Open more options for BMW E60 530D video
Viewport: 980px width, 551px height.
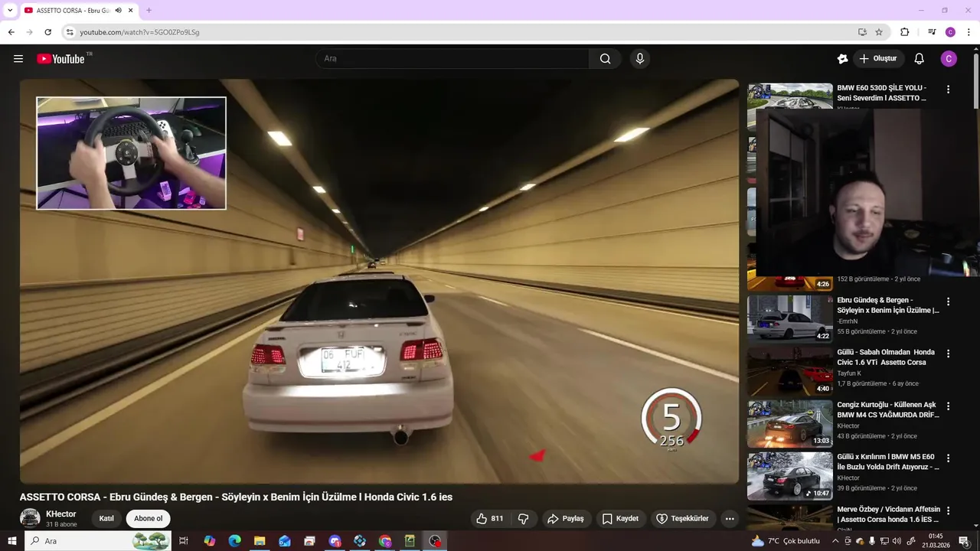point(948,90)
